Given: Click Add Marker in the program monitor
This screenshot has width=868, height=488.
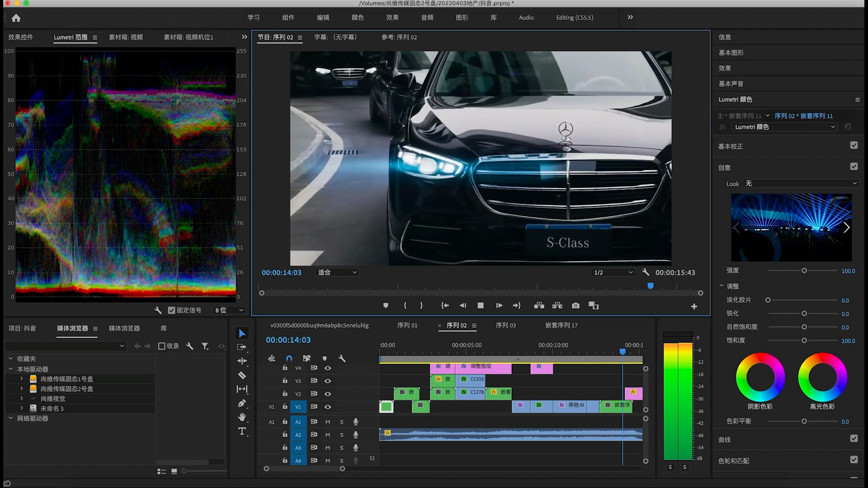Looking at the screenshot, I should pyautogui.click(x=386, y=306).
